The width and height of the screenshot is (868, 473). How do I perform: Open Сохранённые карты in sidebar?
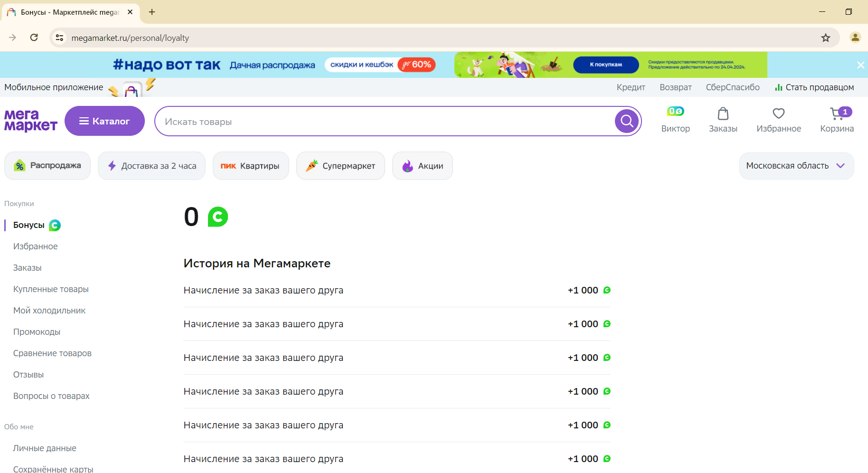[53, 469]
